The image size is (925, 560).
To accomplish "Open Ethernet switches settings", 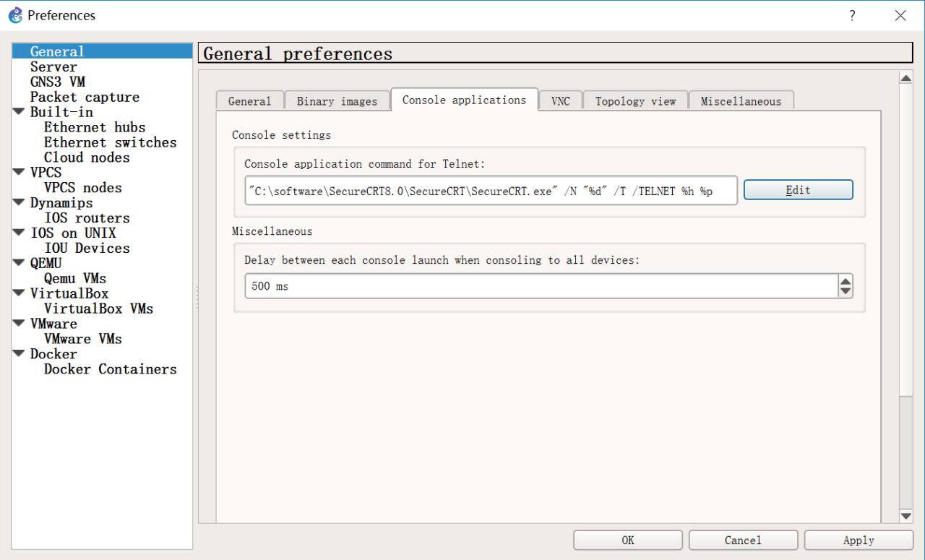I will (110, 142).
